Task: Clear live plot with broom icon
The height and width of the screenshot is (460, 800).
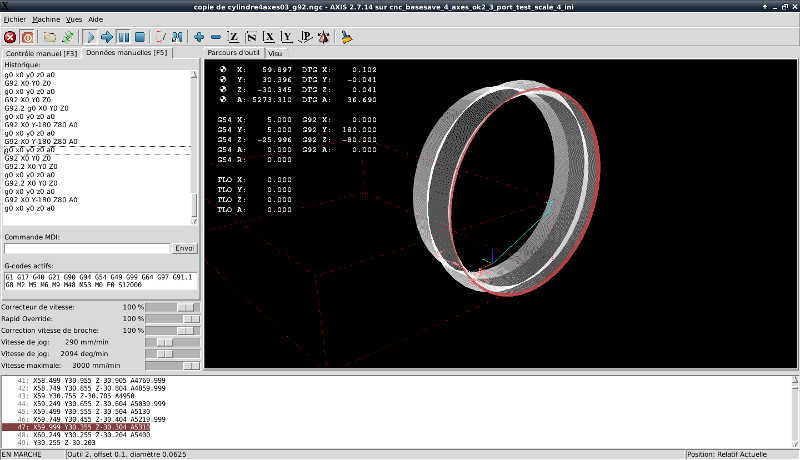Action: pyautogui.click(x=347, y=37)
